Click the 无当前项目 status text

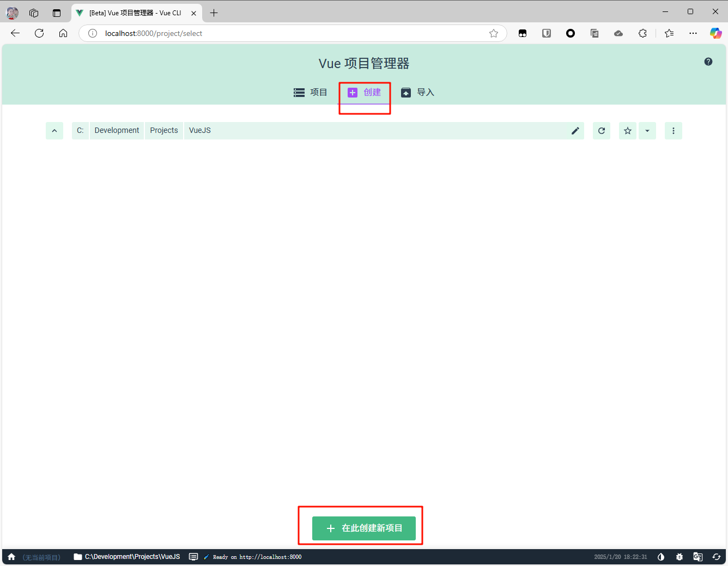coord(41,557)
